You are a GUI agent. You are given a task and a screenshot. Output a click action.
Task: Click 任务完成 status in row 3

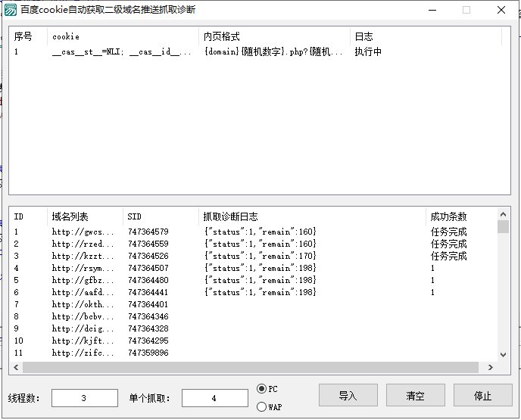coord(448,256)
